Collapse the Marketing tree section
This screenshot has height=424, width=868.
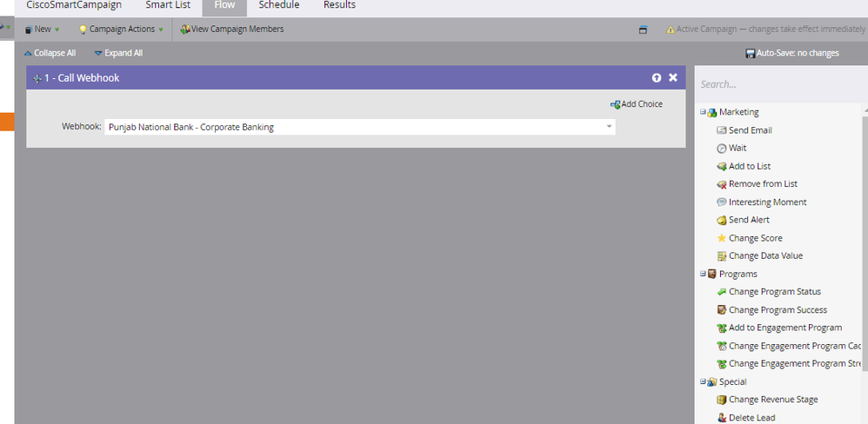coord(703,112)
